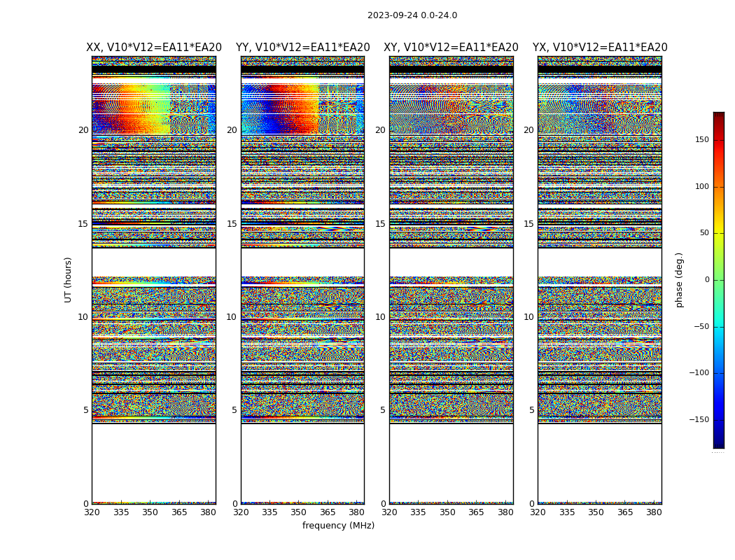Click the 365 MHz tick under XY panel

click(476, 512)
